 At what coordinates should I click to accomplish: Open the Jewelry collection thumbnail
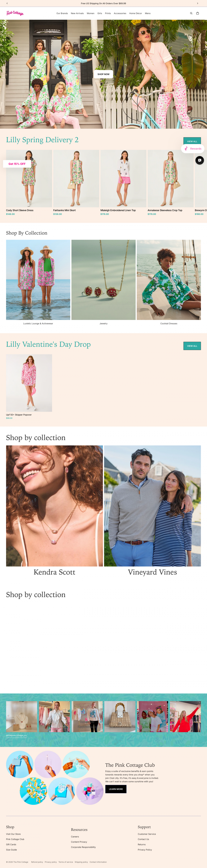(x=103, y=280)
